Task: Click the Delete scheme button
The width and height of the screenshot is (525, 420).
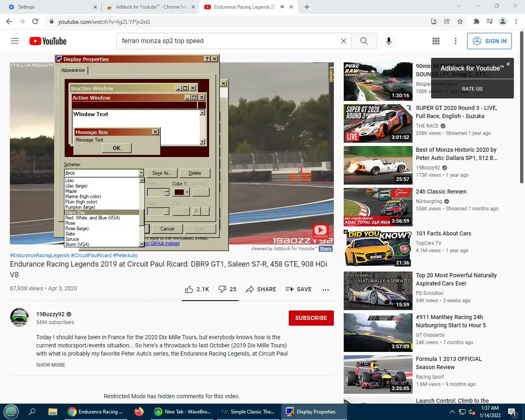Action: pyautogui.click(x=195, y=173)
